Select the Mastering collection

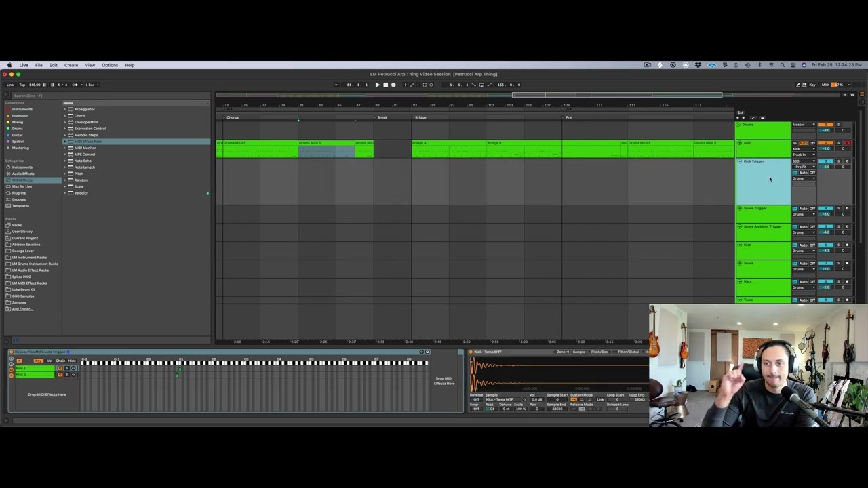(20, 148)
